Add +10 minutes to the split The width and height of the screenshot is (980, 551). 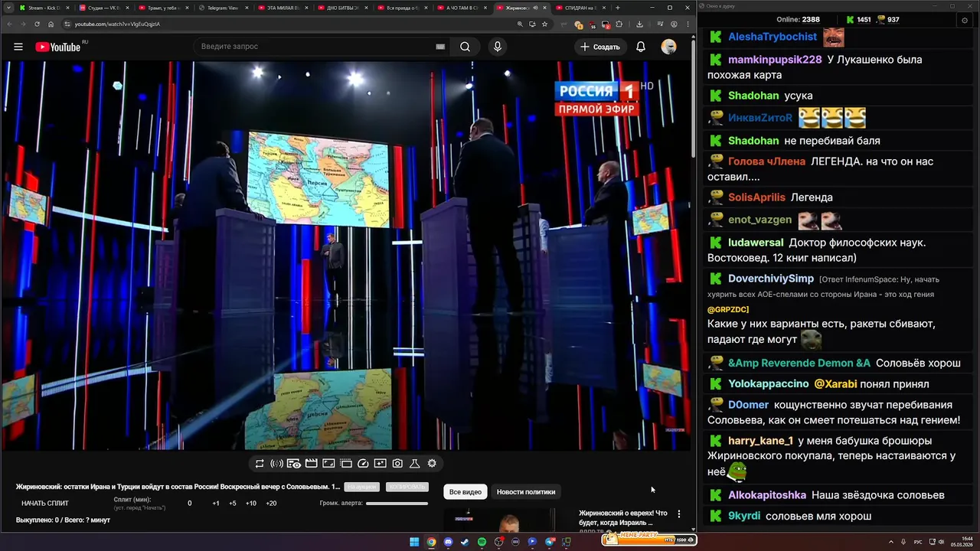point(251,504)
